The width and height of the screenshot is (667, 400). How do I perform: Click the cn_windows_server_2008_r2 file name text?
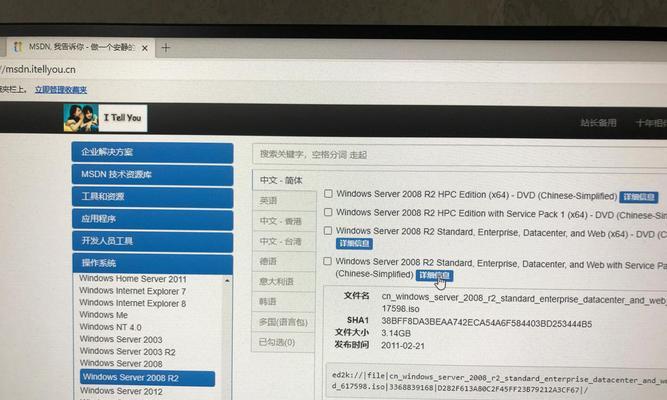tap(524, 303)
